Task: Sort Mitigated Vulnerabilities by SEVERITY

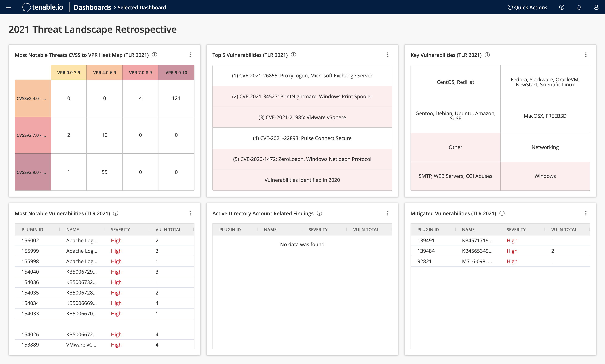Action: 516,230
